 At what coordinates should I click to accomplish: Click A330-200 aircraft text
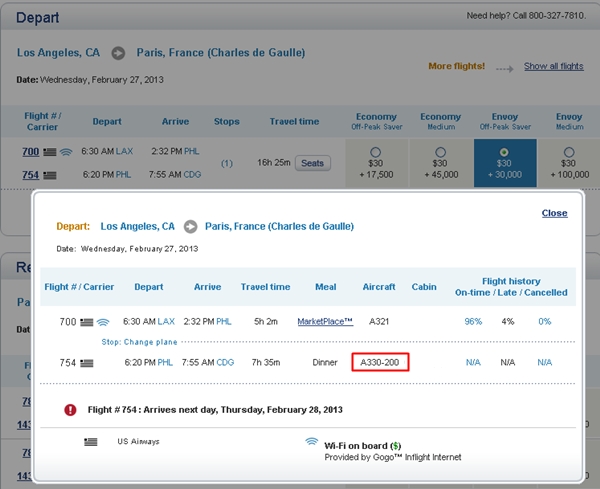(x=380, y=362)
